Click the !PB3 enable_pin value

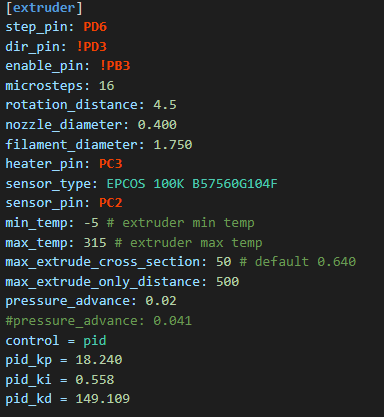point(115,66)
